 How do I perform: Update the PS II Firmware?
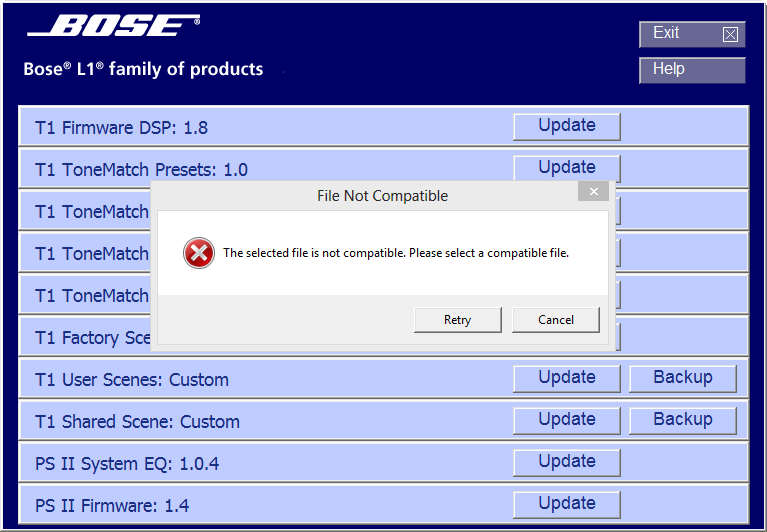coord(567,504)
